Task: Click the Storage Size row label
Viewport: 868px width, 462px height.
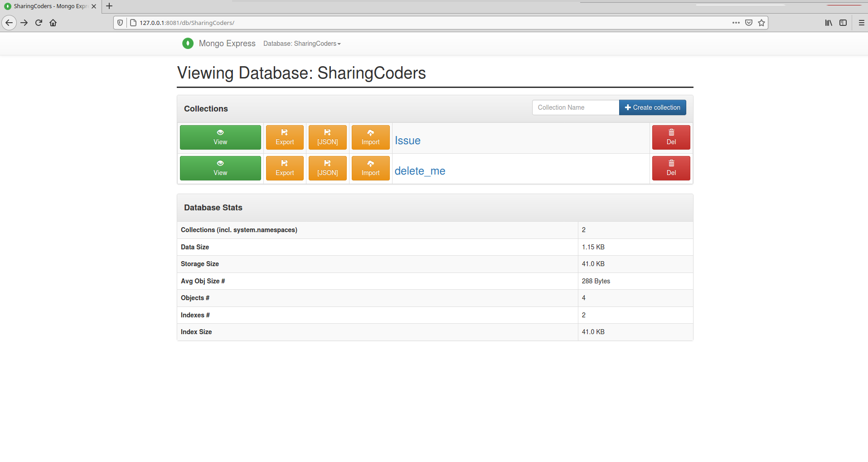Action: pos(200,264)
